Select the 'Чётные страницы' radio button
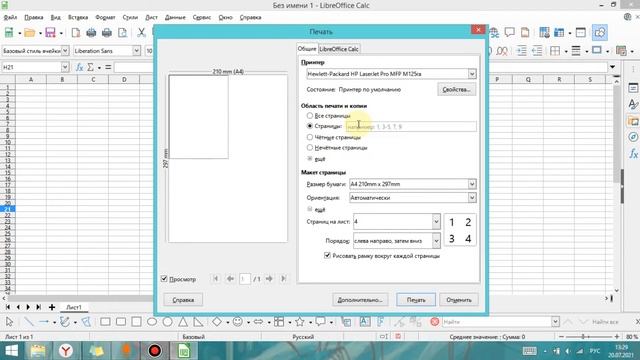This screenshot has height=360, width=640. click(310, 137)
